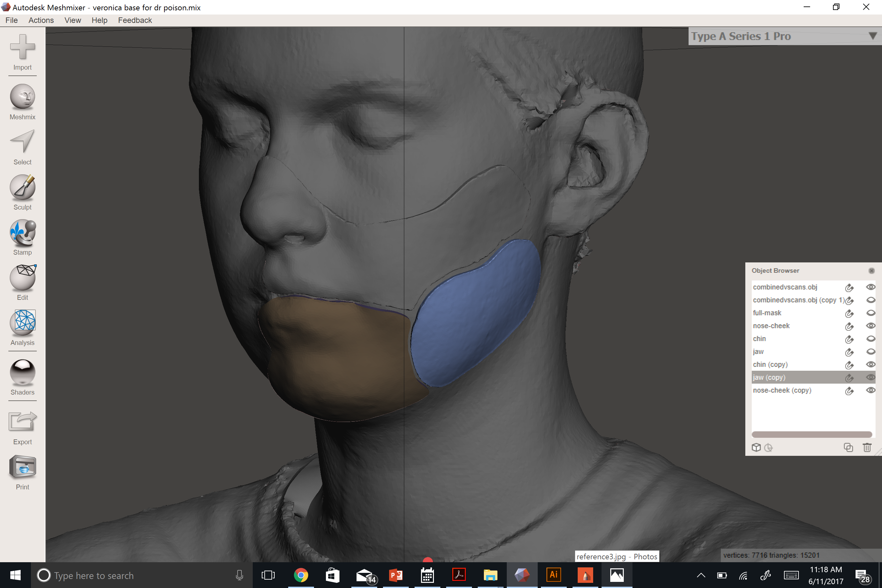882x588 pixels.
Task: Open Illustrator from the taskbar
Action: [x=554, y=575]
